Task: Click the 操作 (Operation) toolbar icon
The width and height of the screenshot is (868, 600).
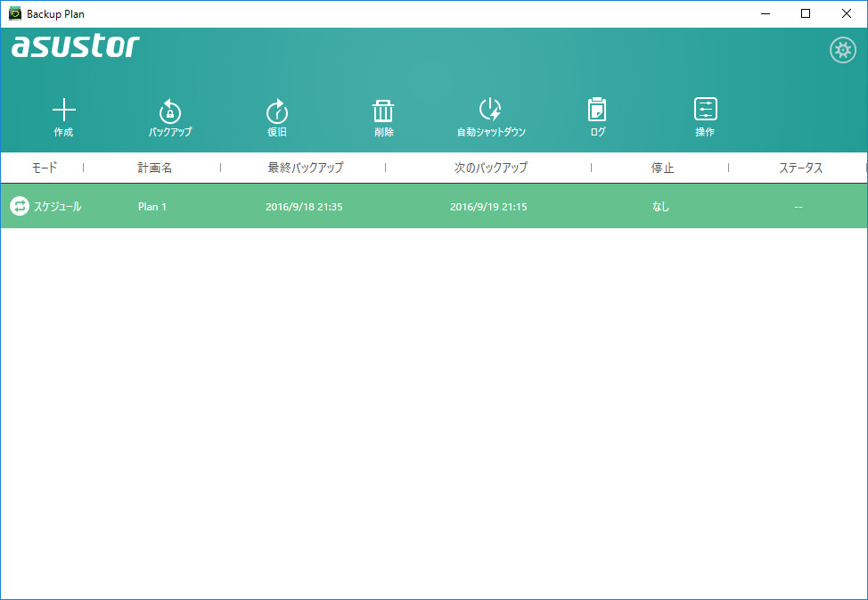Action: [x=705, y=116]
